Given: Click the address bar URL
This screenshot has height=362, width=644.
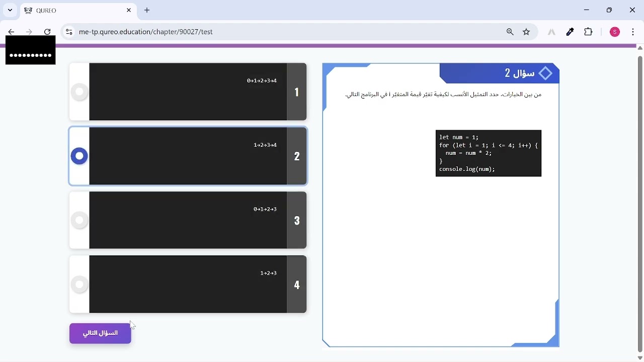Looking at the screenshot, I should tap(146, 32).
